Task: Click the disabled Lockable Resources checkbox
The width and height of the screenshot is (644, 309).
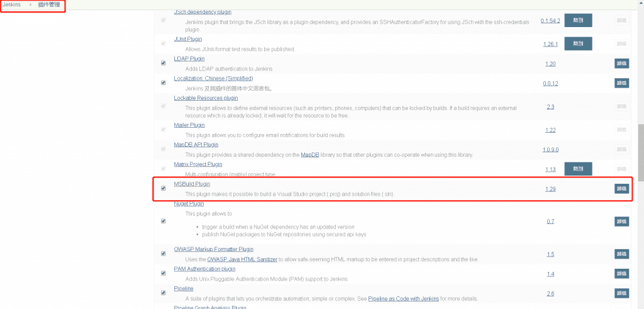Action: (164, 106)
